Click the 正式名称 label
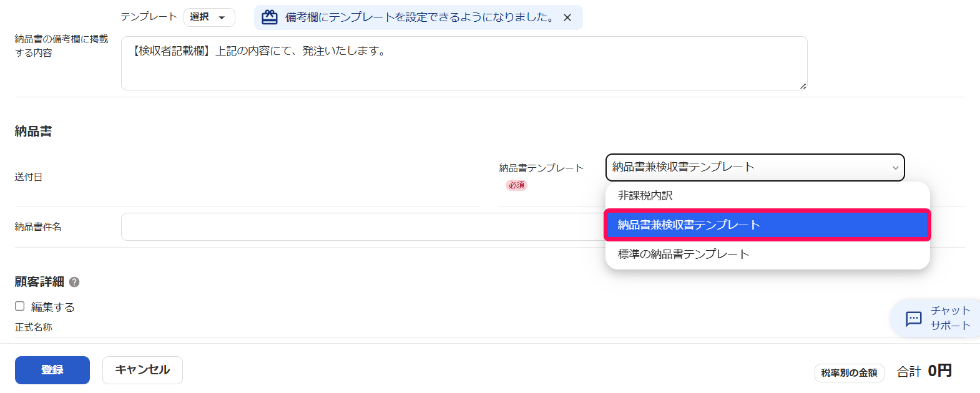The height and width of the screenshot is (393, 980). click(34, 327)
